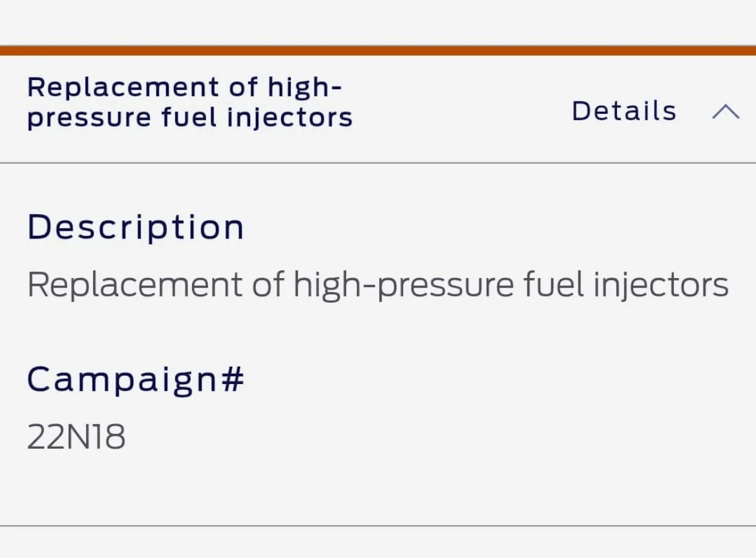Select the fuel injectors recall header title

pos(189,102)
